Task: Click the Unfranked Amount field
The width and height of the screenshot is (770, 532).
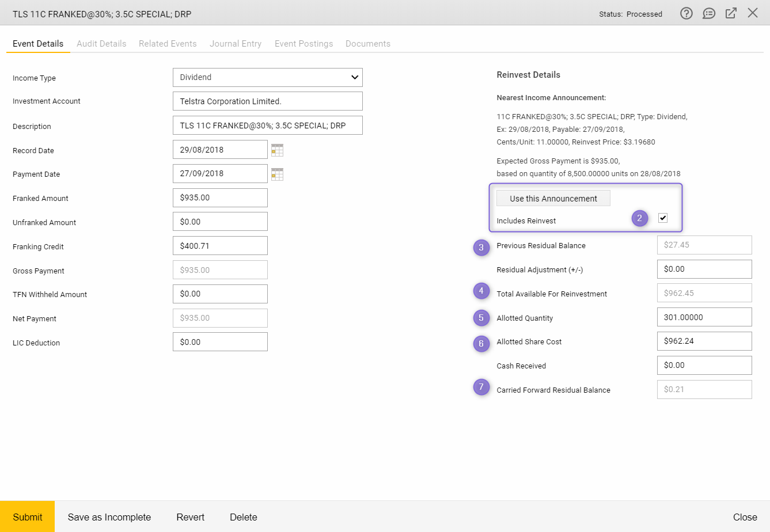Action: coord(220,222)
